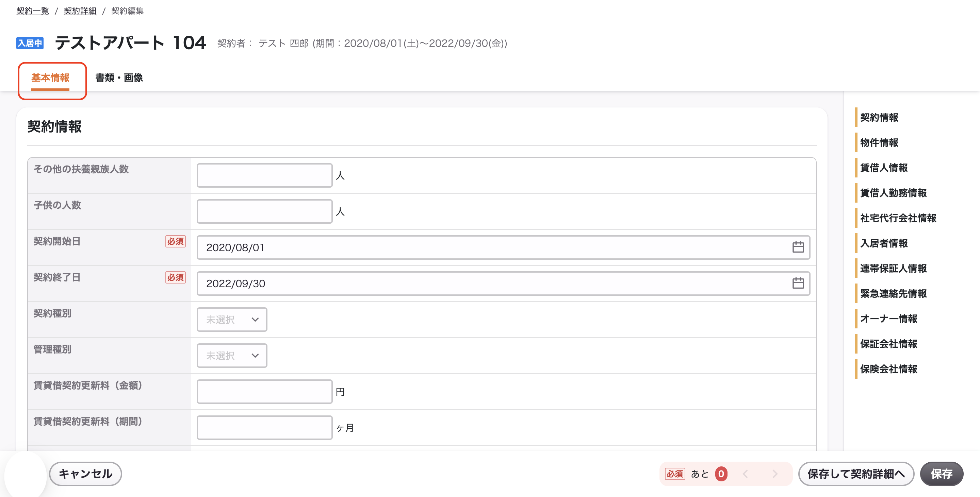Click the remaining required count badge 0

tap(721, 474)
